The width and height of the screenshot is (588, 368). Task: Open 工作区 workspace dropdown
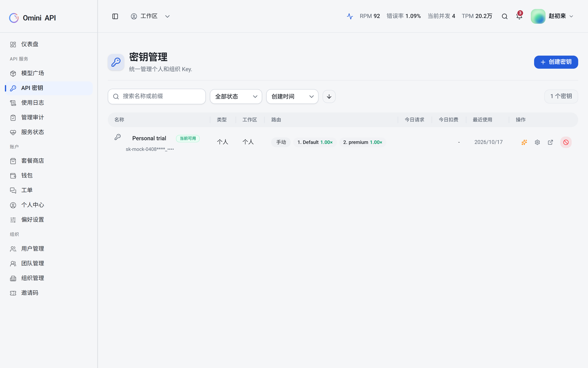click(150, 16)
